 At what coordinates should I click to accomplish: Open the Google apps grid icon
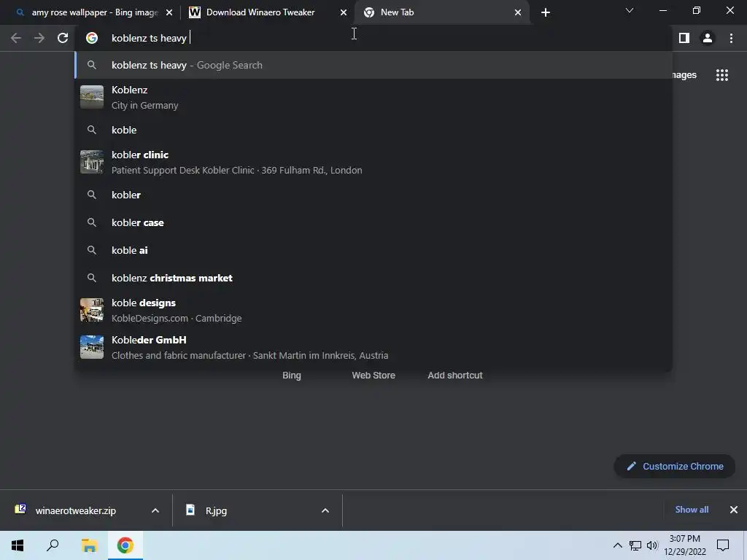(722, 75)
